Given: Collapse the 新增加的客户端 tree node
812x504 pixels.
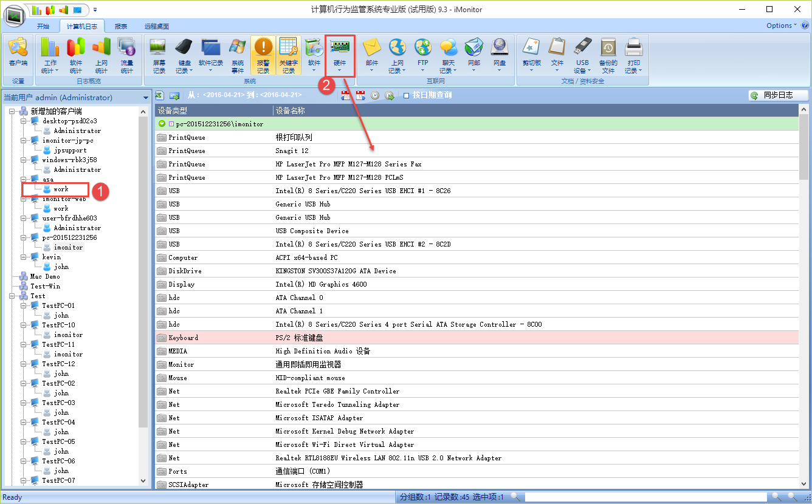Looking at the screenshot, I should coord(13,111).
